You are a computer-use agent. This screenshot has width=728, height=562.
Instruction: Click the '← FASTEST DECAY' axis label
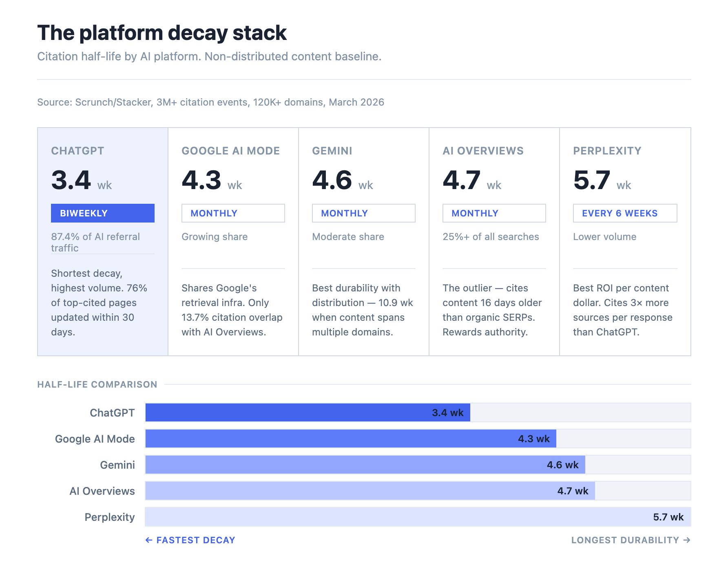point(190,540)
